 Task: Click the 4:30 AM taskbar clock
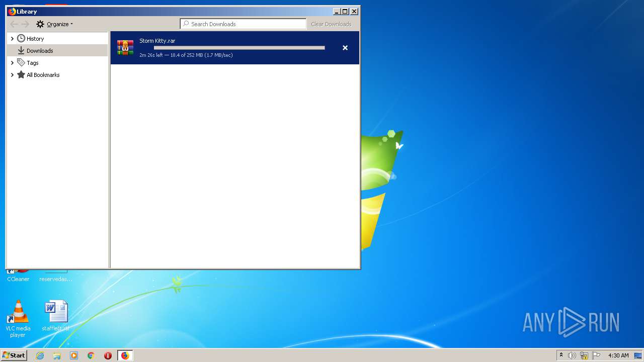618,355
